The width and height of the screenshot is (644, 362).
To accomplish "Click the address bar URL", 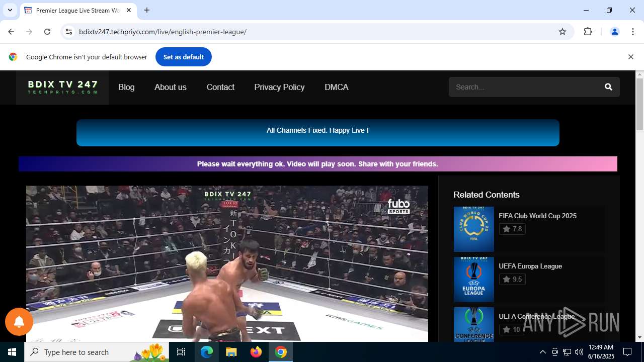I will [x=163, y=32].
